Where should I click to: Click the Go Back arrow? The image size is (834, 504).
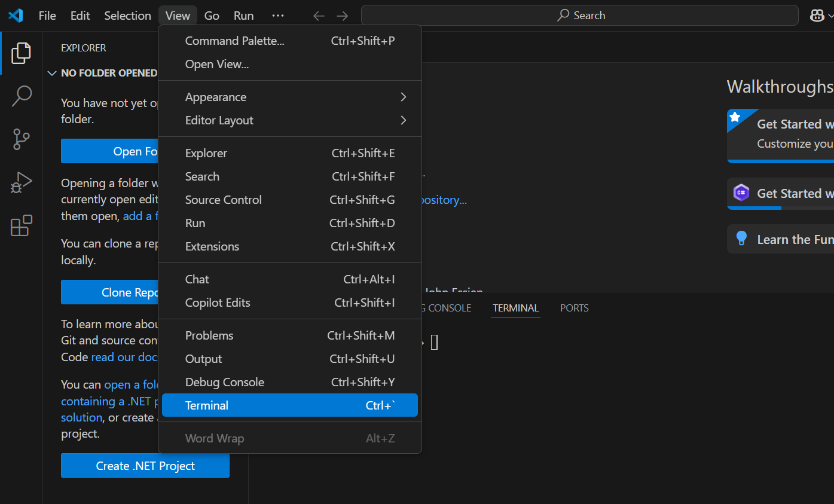pos(319,16)
